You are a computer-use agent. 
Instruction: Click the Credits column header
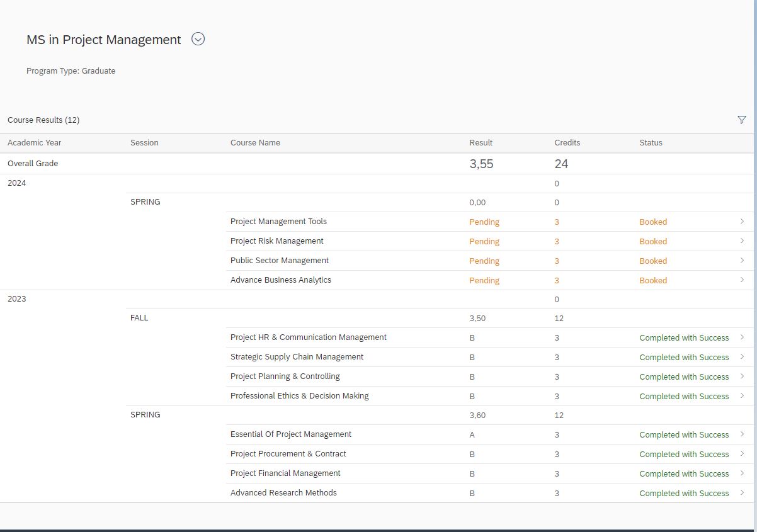coord(567,143)
